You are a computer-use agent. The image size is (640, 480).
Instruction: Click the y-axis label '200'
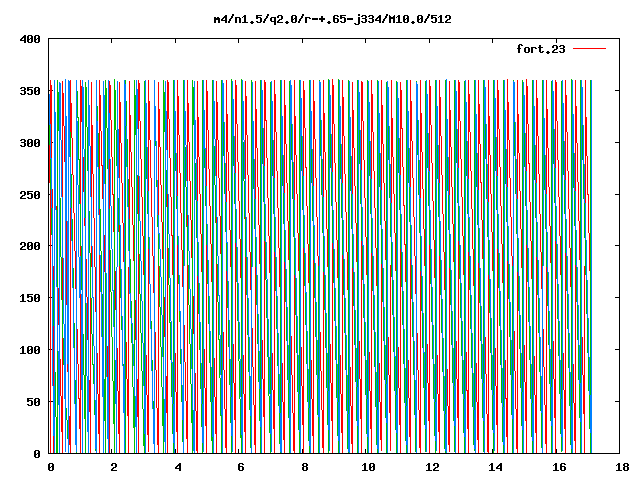[x=30, y=246]
